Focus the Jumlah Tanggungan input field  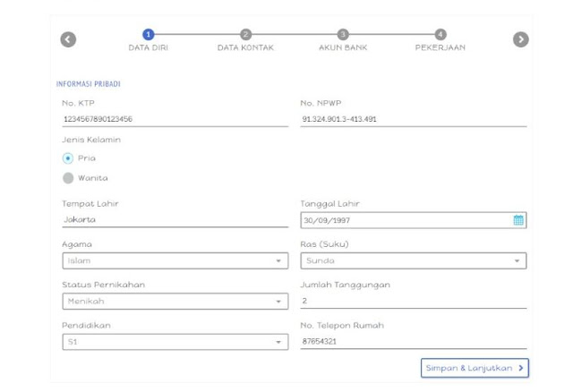click(414, 301)
